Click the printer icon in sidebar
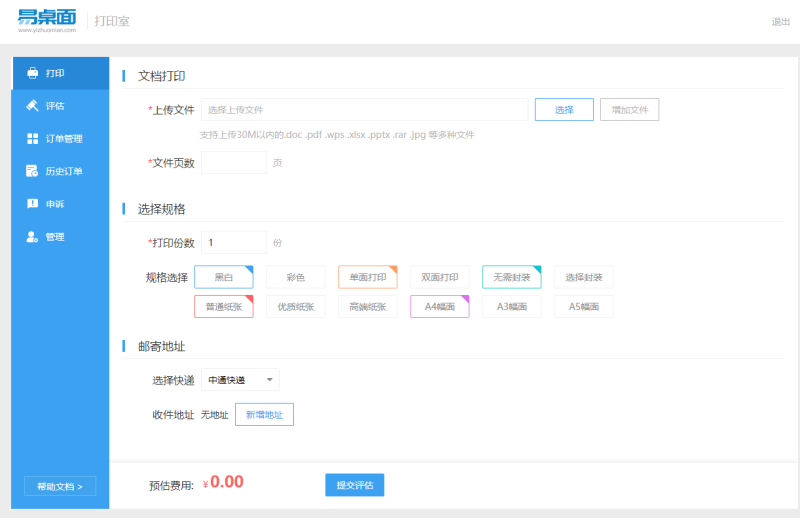800x518 pixels. click(x=33, y=73)
